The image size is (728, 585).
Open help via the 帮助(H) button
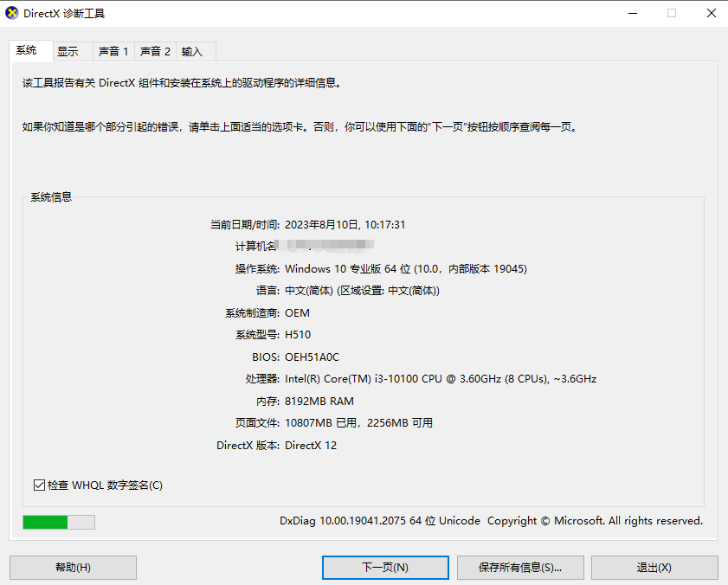73,568
